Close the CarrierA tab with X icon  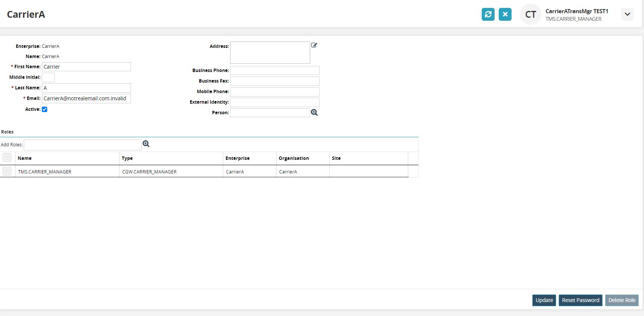click(x=505, y=14)
